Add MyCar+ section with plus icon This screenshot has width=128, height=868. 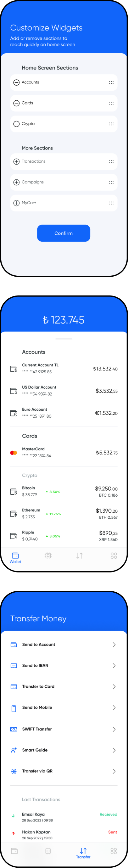(x=16, y=203)
